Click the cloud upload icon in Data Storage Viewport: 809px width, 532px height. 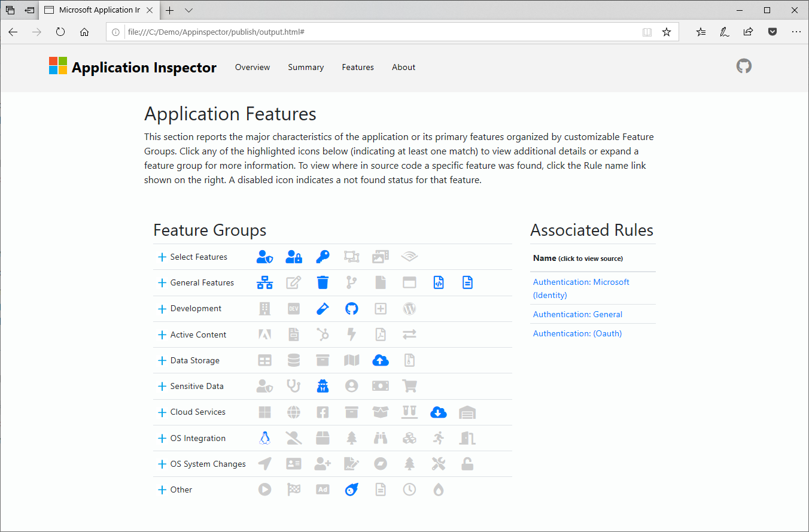380,360
